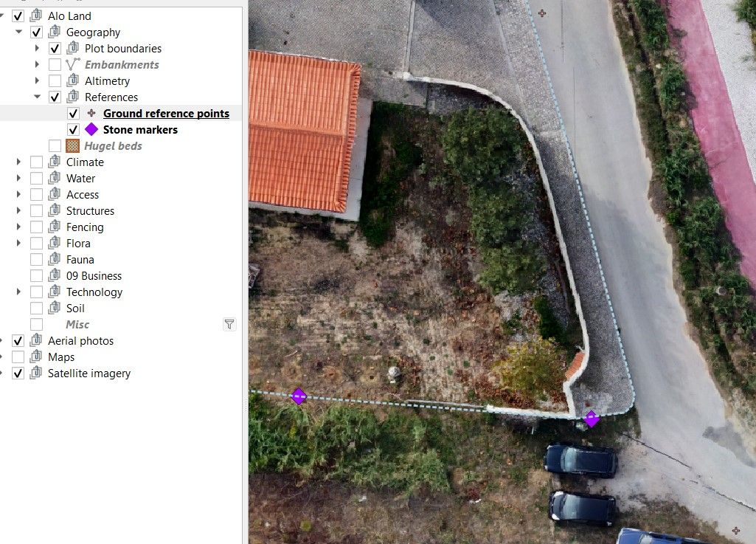Tick the Fencing group checkbox
Viewport: 756px width, 544px height.
[x=36, y=227]
